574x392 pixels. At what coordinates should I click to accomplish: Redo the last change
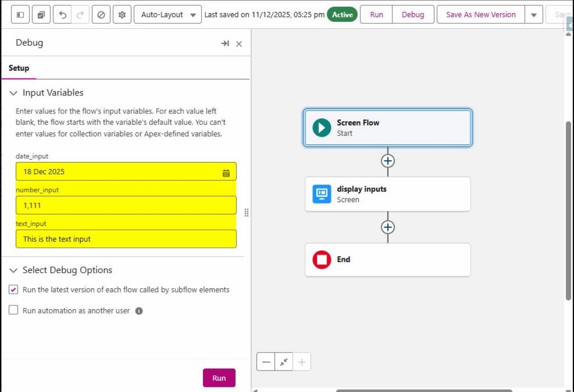(x=80, y=15)
